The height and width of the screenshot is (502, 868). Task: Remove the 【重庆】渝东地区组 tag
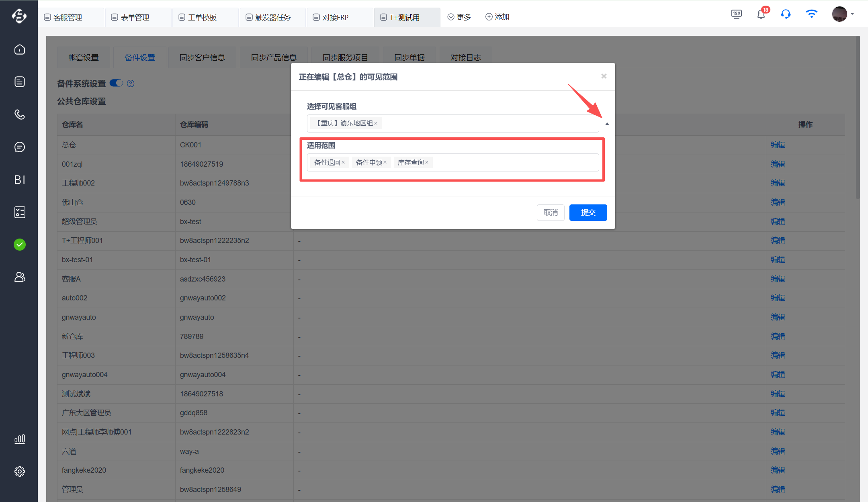[x=376, y=124]
